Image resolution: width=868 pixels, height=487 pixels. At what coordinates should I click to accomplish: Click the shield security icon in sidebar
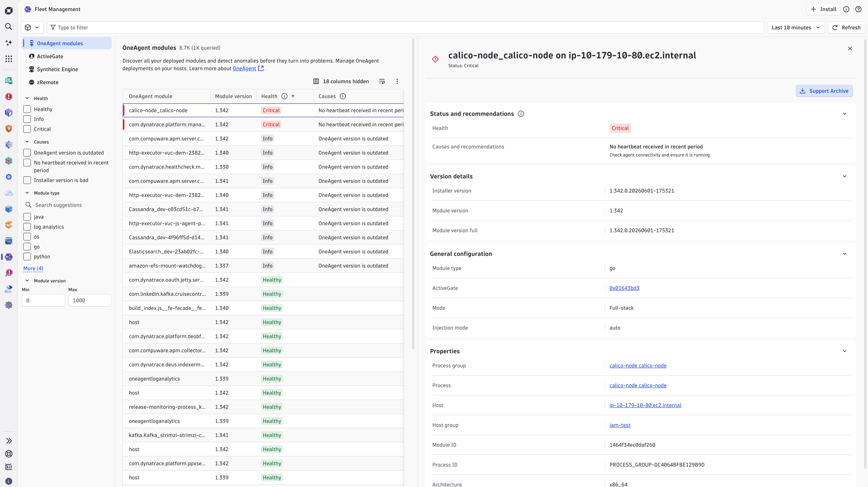9,129
